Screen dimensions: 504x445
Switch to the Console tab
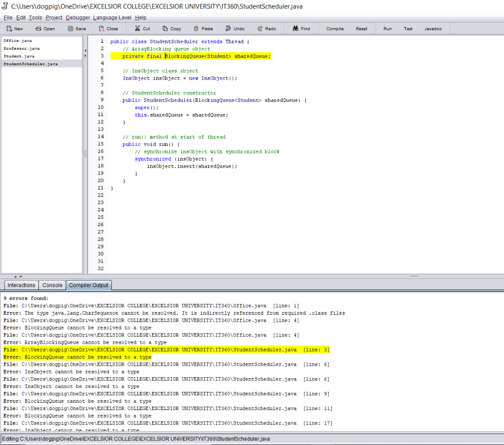tap(52, 285)
